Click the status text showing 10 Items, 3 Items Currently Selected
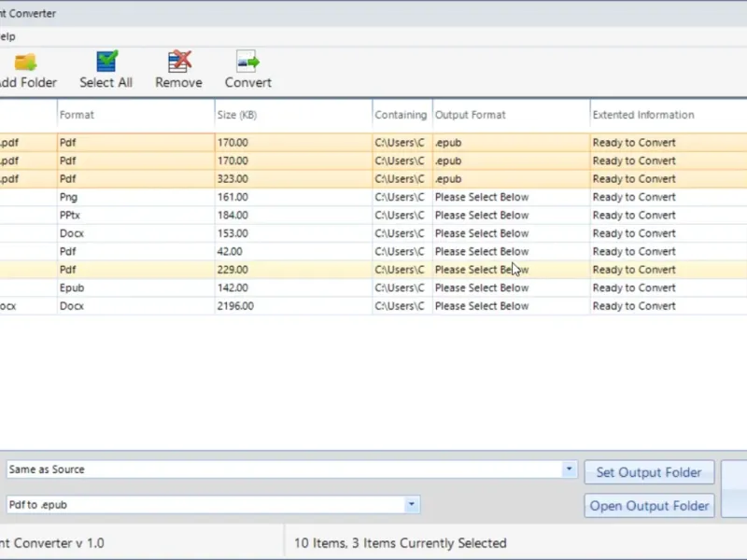The width and height of the screenshot is (747, 560). [401, 543]
